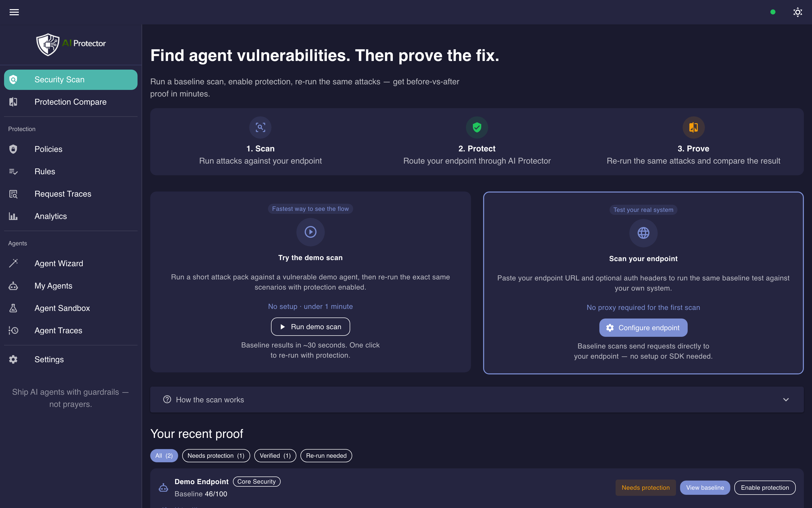The image size is (812, 508).
Task: Click the demo scan play circle icon
Action: tap(310, 232)
